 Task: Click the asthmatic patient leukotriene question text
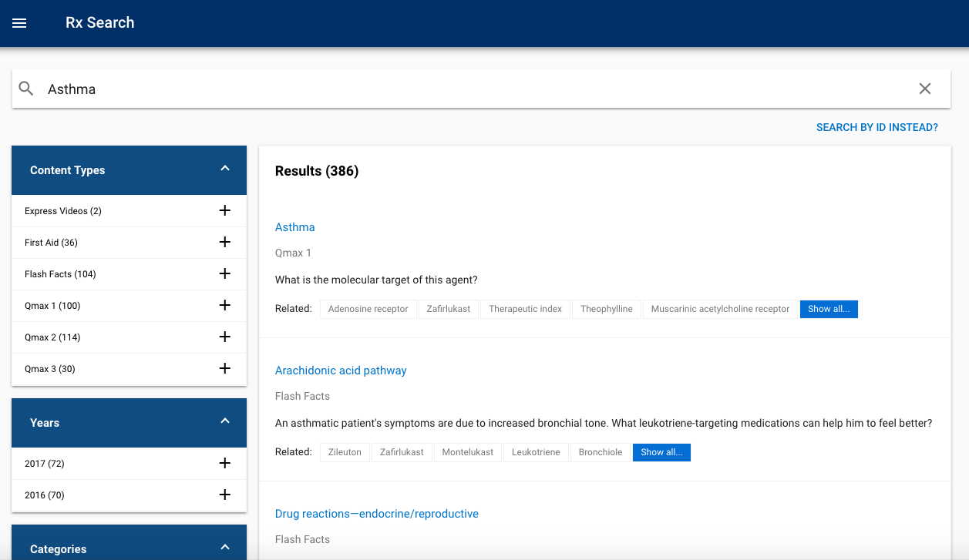pyautogui.click(x=604, y=424)
